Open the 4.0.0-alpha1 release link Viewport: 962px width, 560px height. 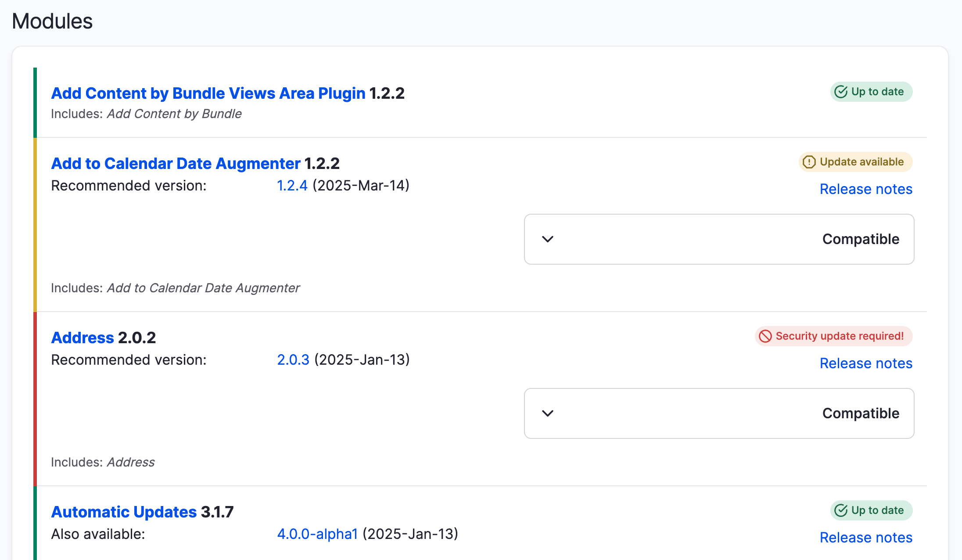coord(317,534)
